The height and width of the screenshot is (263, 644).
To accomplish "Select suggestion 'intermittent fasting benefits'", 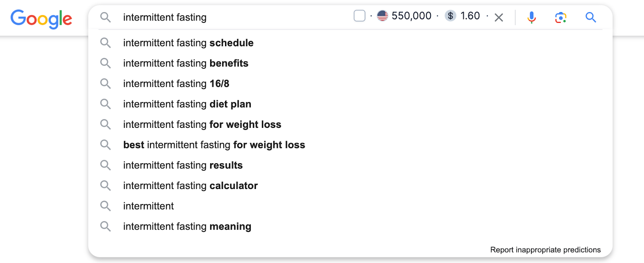I will 186,63.
